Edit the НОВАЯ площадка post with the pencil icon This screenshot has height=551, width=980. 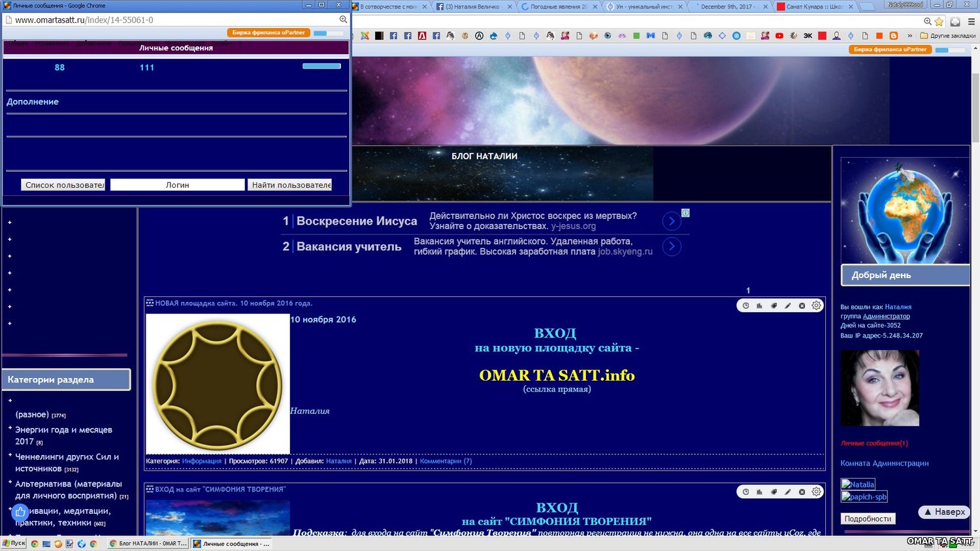click(788, 306)
